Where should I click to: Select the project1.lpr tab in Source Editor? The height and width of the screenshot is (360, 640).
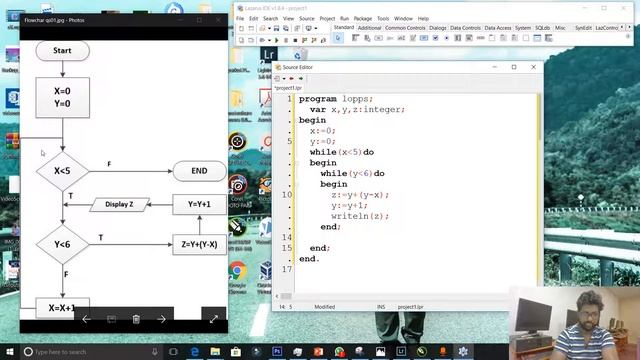pos(288,88)
